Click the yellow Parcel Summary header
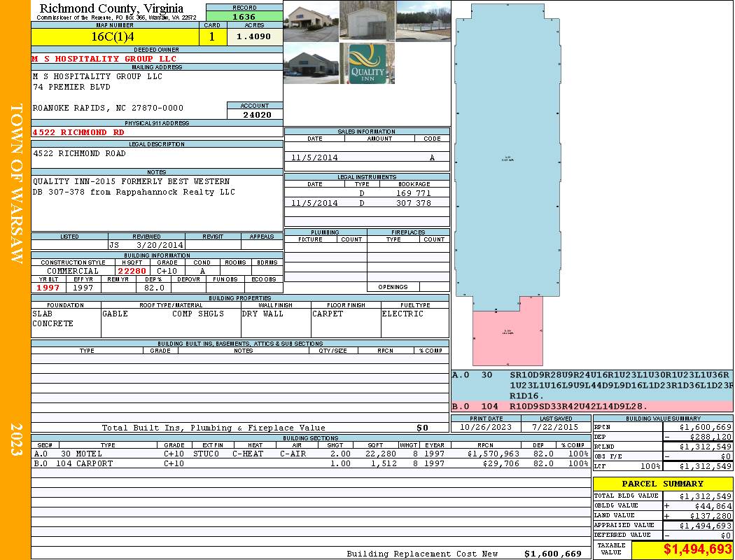The image size is (735, 560). (662, 484)
